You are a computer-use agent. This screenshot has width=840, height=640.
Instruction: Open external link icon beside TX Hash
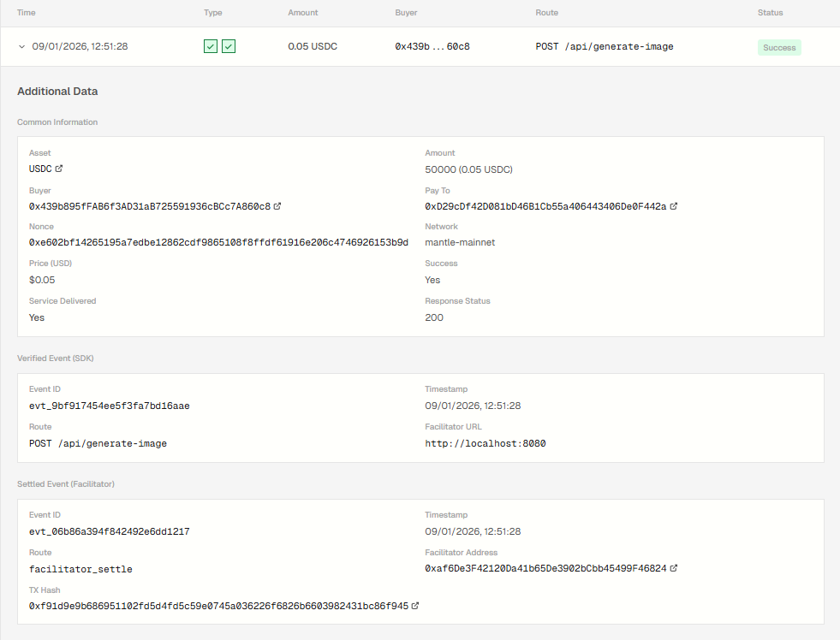(x=415, y=606)
